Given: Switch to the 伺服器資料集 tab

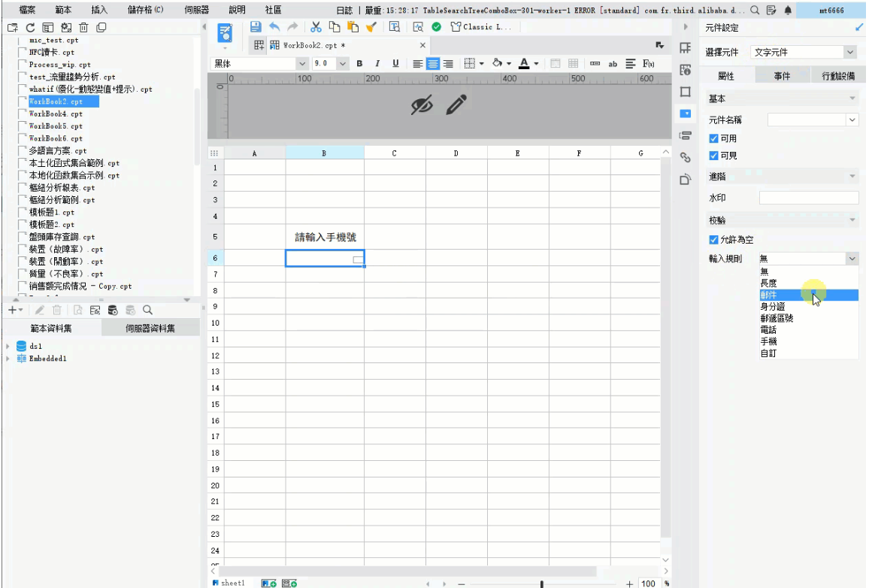Looking at the screenshot, I should point(150,328).
